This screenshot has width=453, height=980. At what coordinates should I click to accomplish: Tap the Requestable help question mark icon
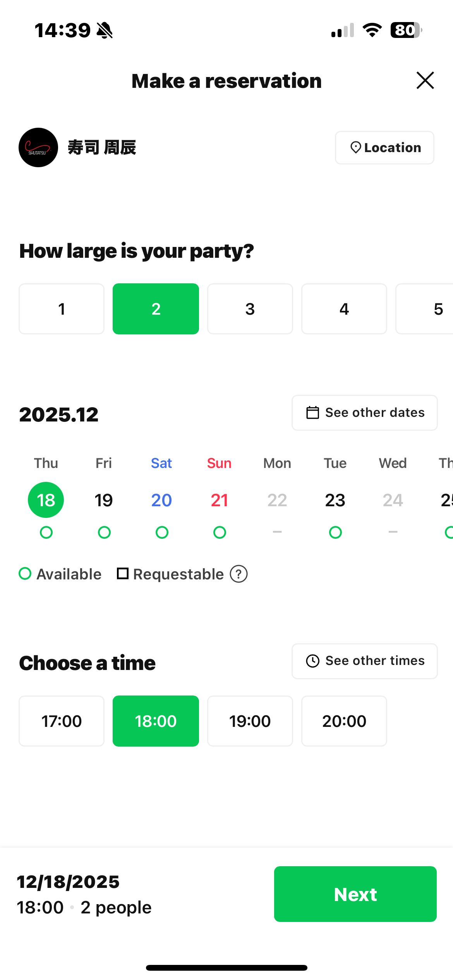[239, 574]
